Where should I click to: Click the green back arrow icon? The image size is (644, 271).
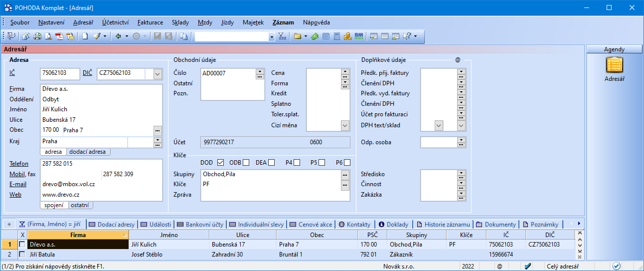pos(118,36)
